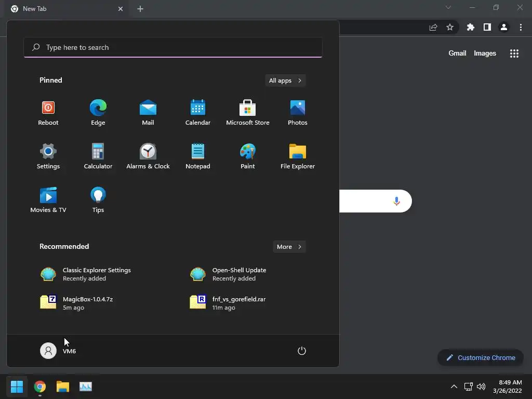Click Customize Chrome button
The height and width of the screenshot is (399, 532).
pyautogui.click(x=481, y=357)
